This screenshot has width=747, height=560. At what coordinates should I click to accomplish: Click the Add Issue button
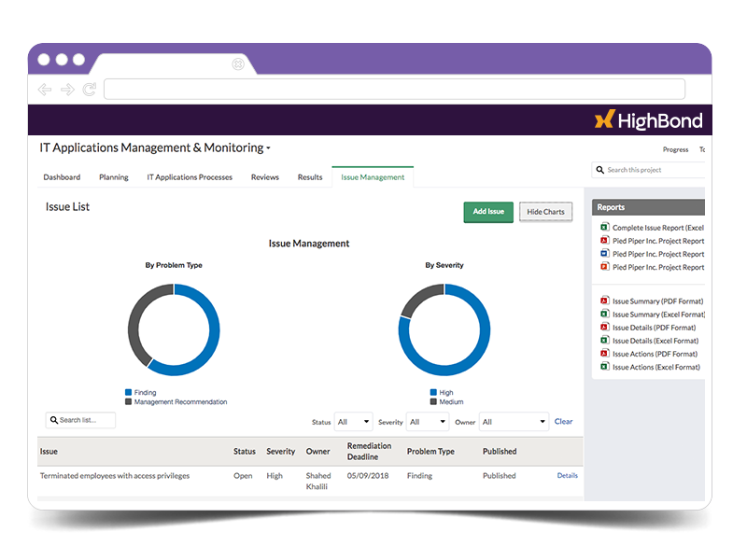coord(488,212)
